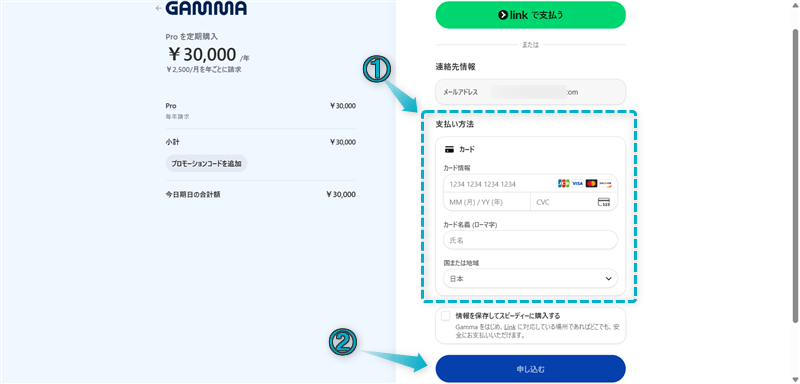This screenshot has height=384, width=800.
Task: Click the Pro 毎年請求 line item
Action: click(261, 111)
